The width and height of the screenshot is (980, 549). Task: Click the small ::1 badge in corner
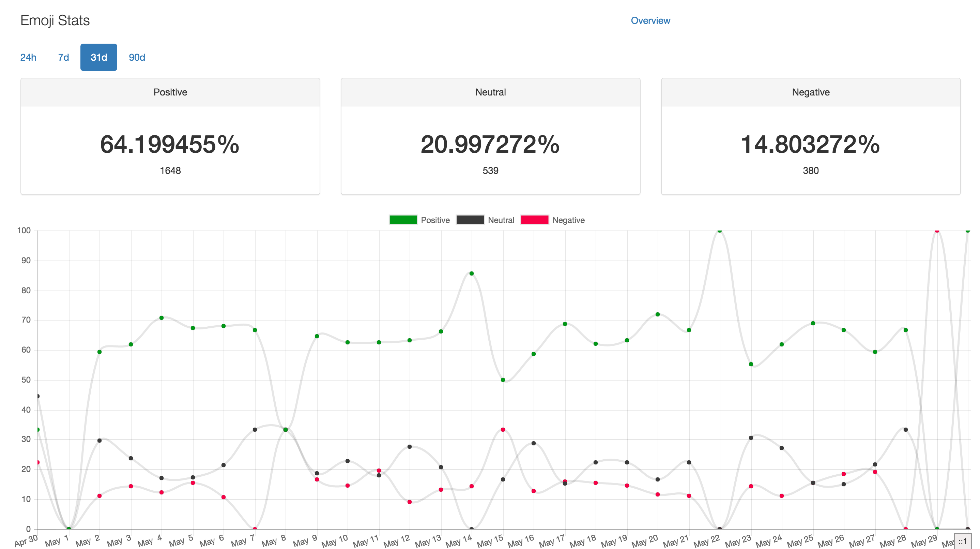point(963,541)
